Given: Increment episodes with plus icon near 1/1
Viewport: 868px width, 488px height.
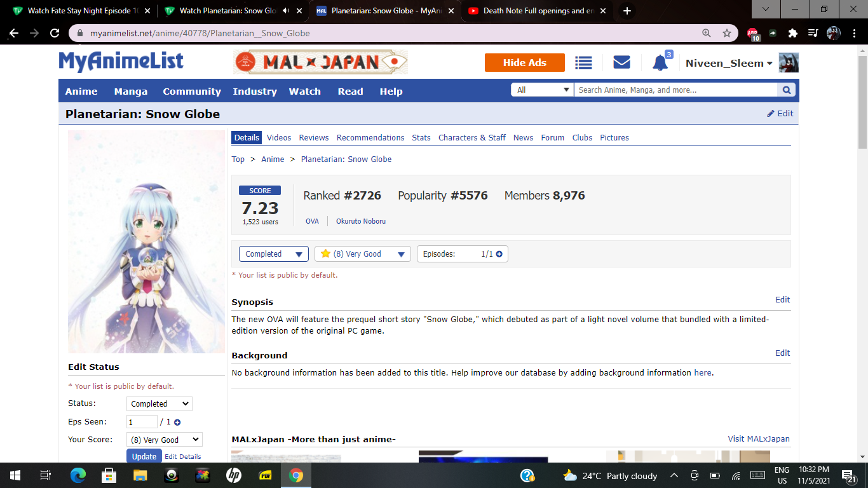Looking at the screenshot, I should [x=499, y=254].
